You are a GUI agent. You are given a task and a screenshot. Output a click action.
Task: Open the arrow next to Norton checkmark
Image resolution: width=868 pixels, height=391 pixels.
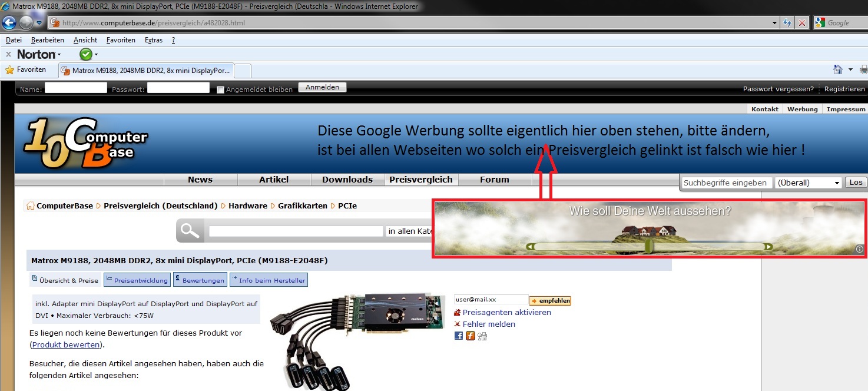coord(96,55)
